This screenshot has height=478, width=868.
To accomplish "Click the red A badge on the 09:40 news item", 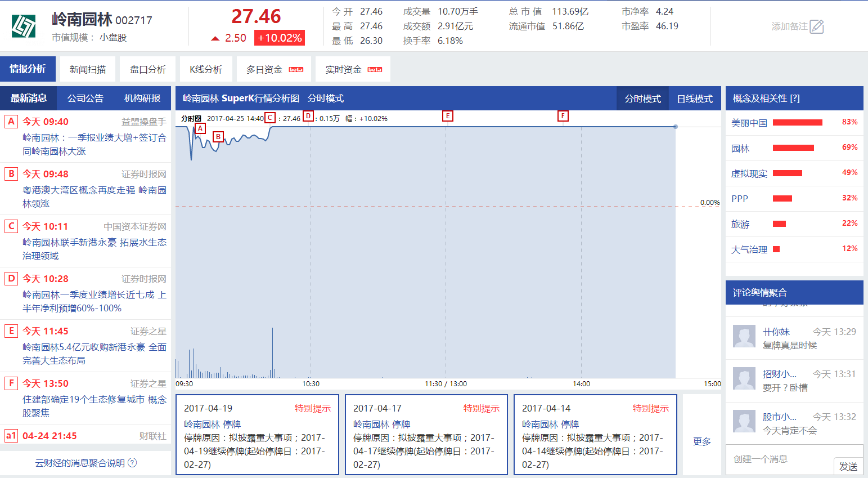I will tap(11, 122).
